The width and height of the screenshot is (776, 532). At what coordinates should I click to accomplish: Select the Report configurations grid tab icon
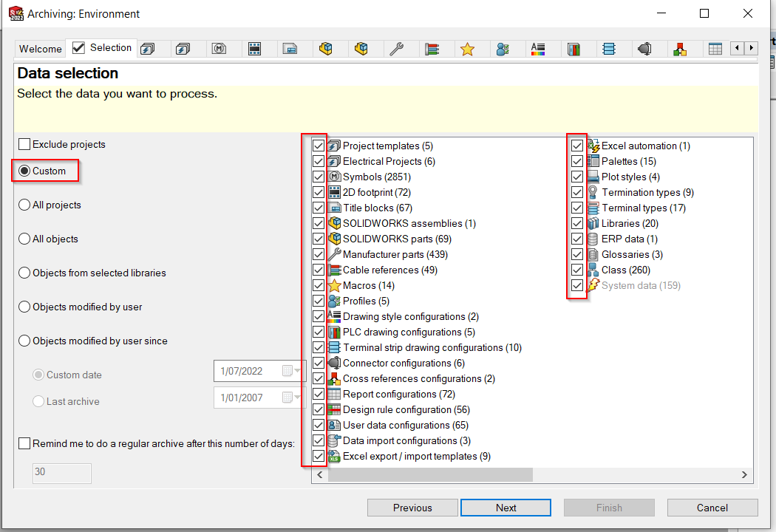(715, 49)
